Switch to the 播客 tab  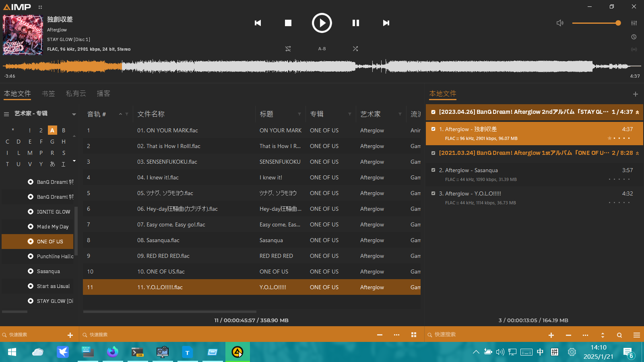(103, 93)
